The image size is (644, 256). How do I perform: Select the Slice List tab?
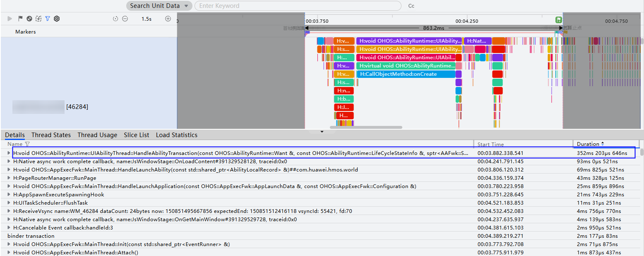137,135
